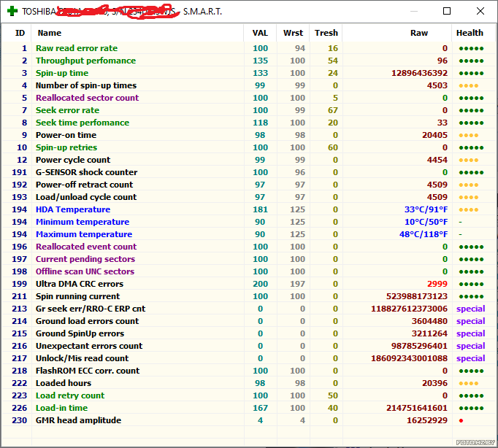Select the 'Load retry count' attribute
The width and height of the screenshot is (498, 448).
point(70,395)
